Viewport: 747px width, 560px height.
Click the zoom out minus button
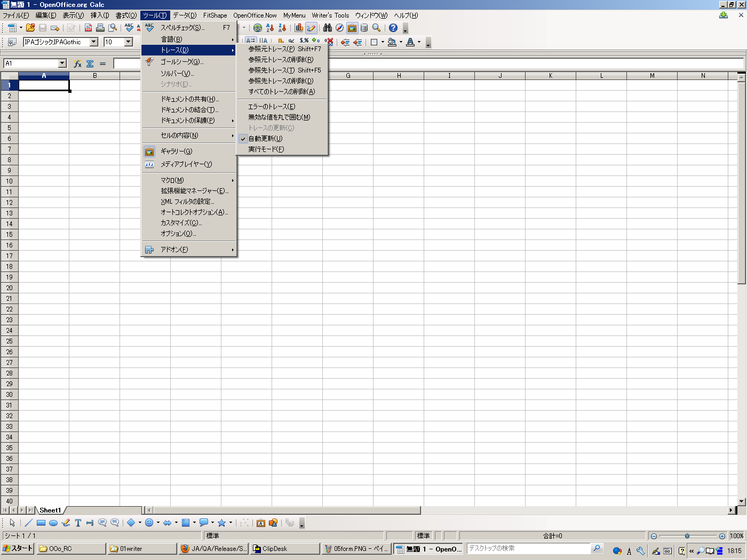click(x=654, y=536)
